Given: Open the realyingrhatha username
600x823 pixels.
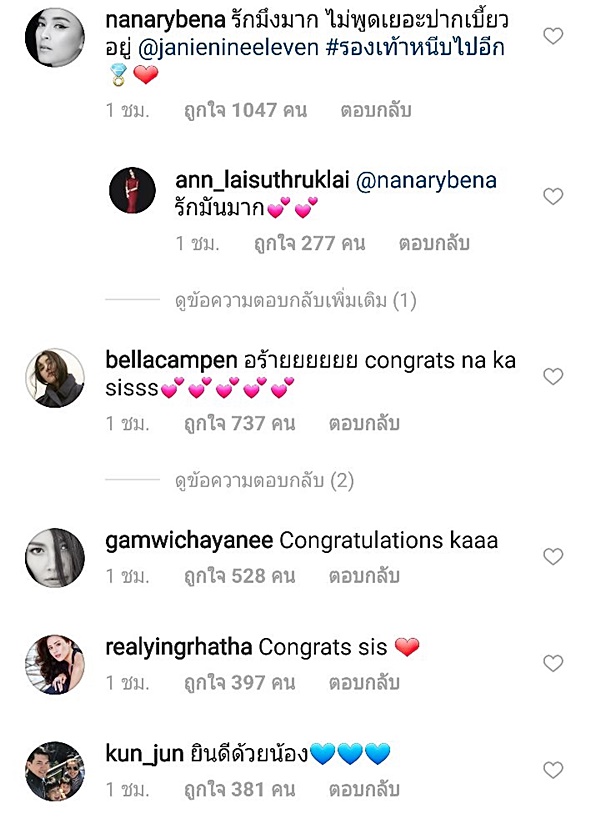Looking at the screenshot, I should [x=178, y=647].
